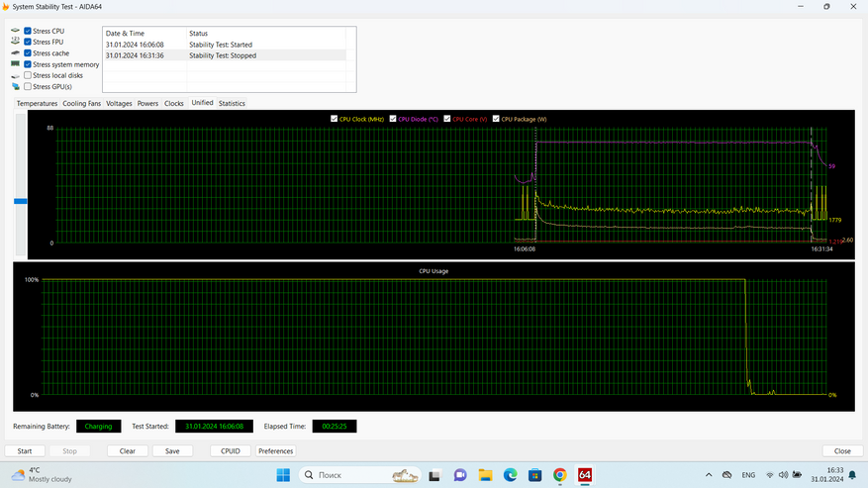Hide the CPU Clock (MHz) graph series

(335, 119)
